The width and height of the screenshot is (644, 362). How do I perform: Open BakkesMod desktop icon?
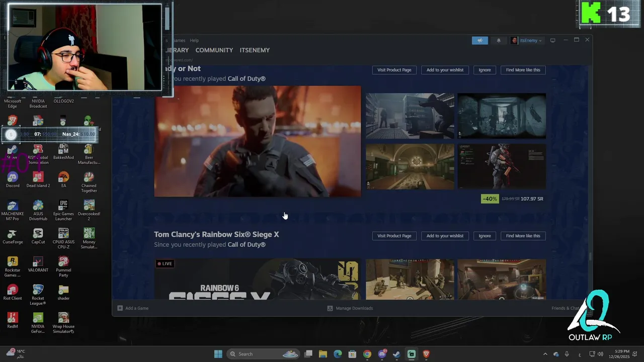(63, 151)
